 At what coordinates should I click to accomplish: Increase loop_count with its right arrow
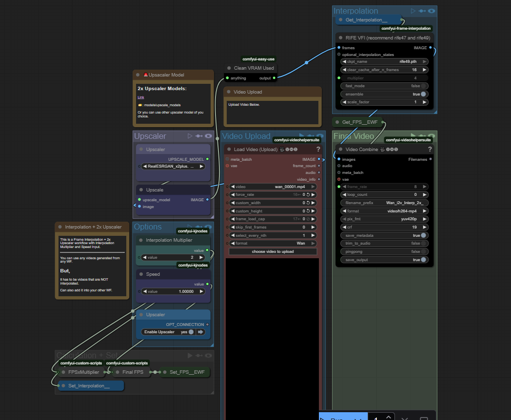click(x=424, y=195)
